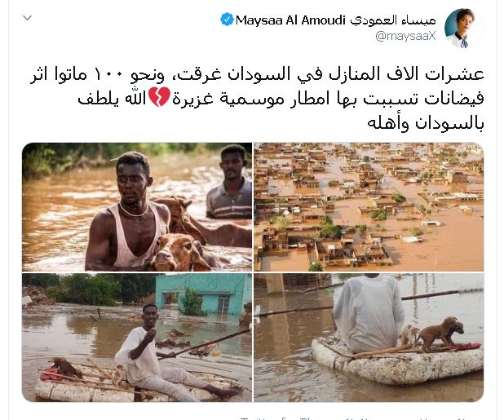This screenshot has width=504, height=420.
Task: Open the author's round profile avatar
Action: pos(462,29)
